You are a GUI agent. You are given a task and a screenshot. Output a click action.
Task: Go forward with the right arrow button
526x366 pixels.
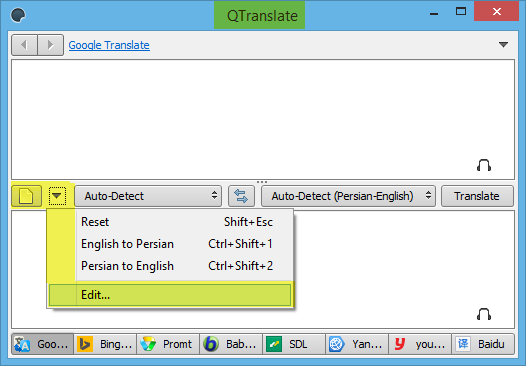50,45
